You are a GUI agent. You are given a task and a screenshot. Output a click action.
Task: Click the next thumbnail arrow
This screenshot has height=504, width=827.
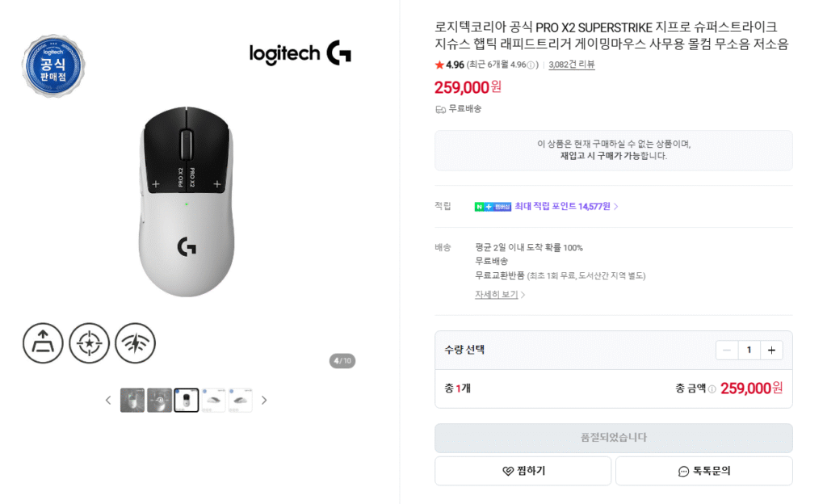pyautogui.click(x=263, y=399)
